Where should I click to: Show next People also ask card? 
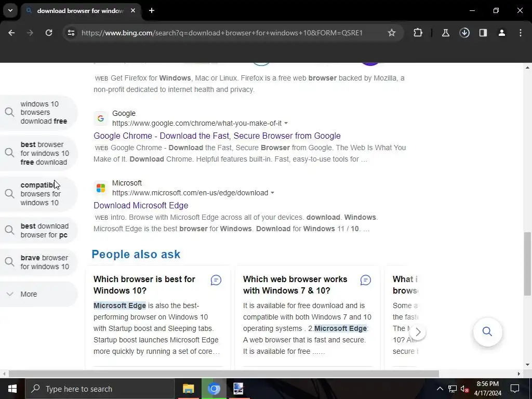coord(418,332)
